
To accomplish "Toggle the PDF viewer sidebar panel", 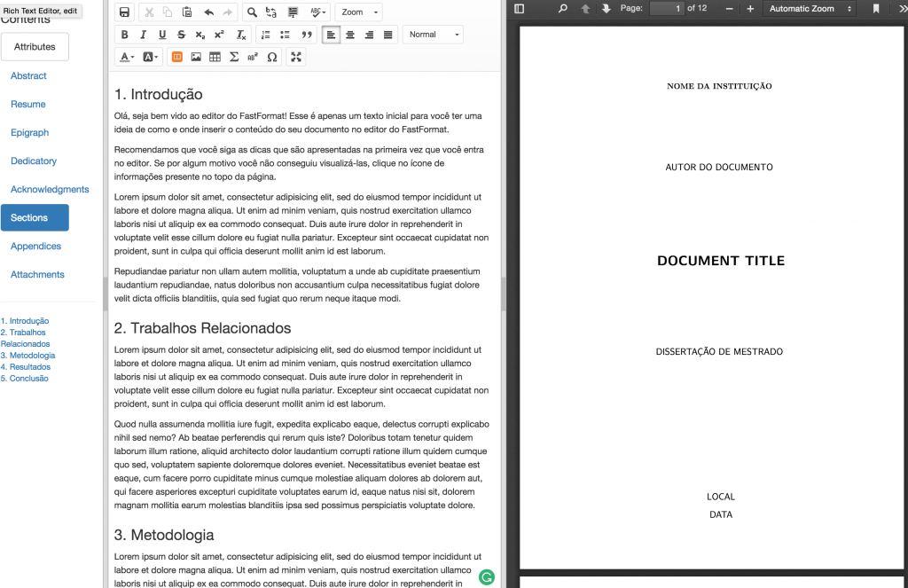I will 519,10.
